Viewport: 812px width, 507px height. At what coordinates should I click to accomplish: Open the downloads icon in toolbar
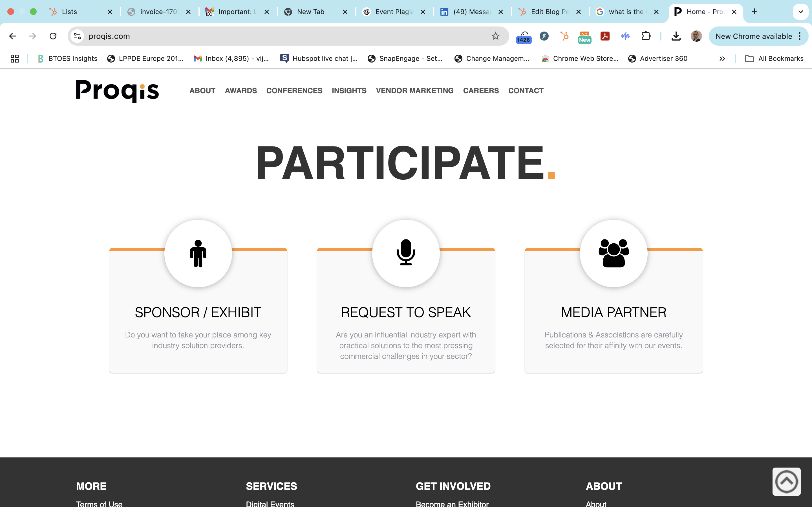pyautogui.click(x=676, y=36)
